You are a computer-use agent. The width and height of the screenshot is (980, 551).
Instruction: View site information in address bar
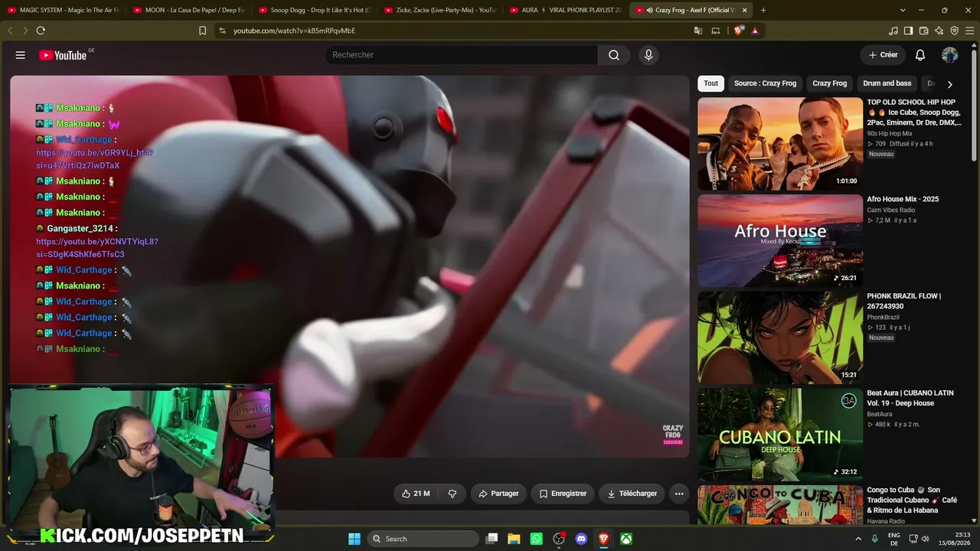click(222, 31)
